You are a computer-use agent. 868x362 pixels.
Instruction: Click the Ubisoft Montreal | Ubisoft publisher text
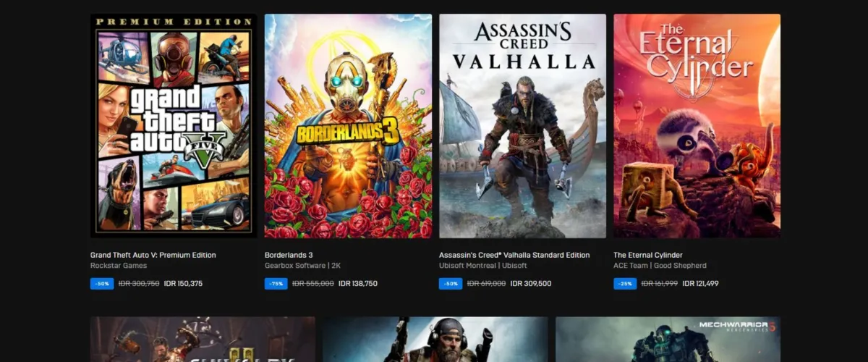[x=483, y=266]
